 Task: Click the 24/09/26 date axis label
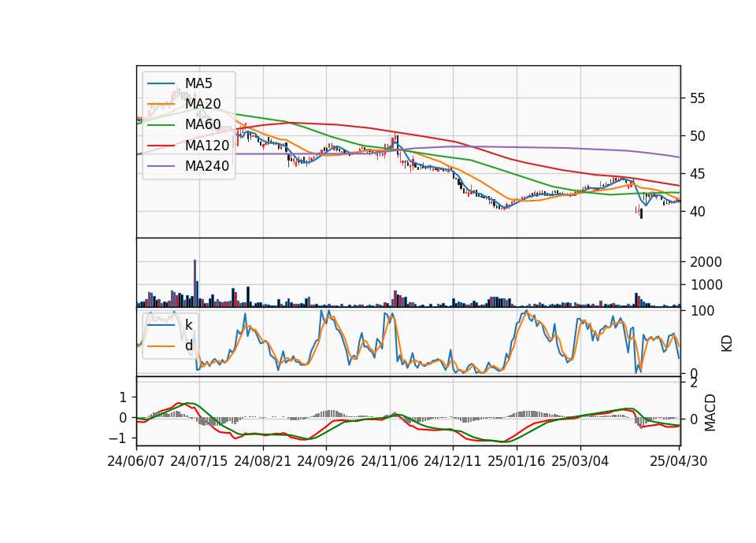[x=325, y=461]
